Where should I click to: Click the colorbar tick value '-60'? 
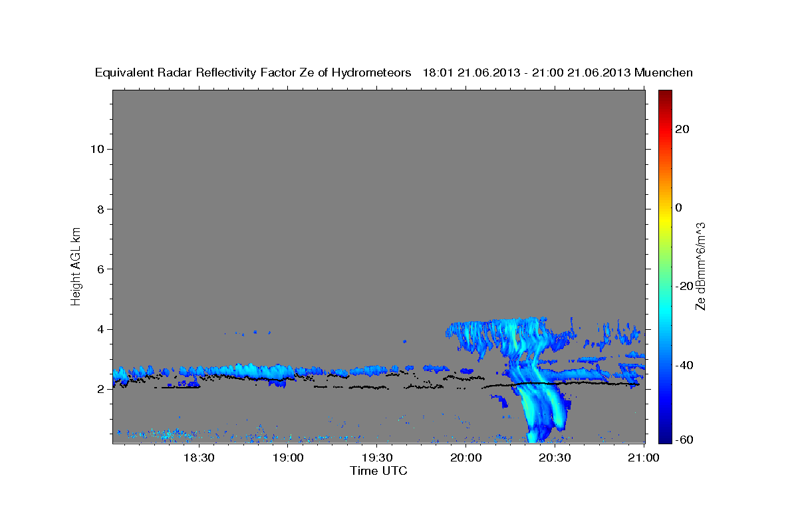click(684, 440)
